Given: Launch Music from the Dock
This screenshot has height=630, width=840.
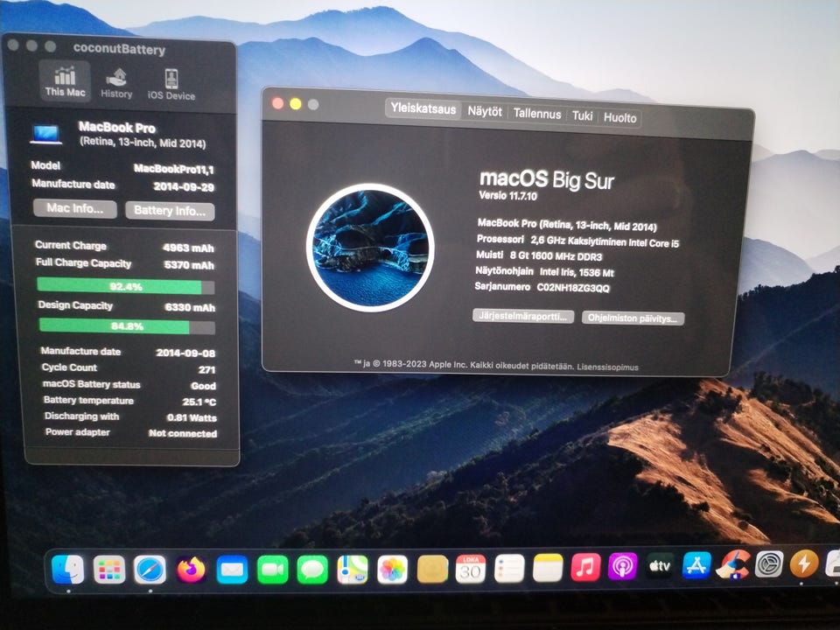Looking at the screenshot, I should (x=585, y=567).
